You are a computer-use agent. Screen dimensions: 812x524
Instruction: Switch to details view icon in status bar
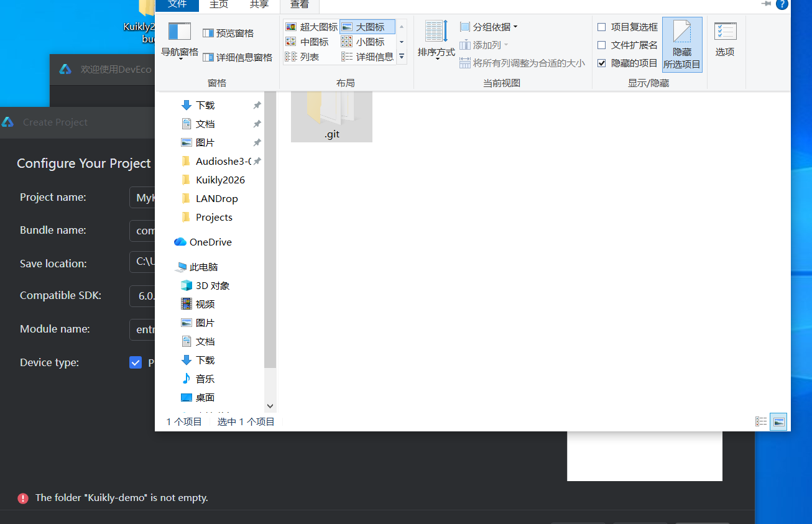pos(761,421)
